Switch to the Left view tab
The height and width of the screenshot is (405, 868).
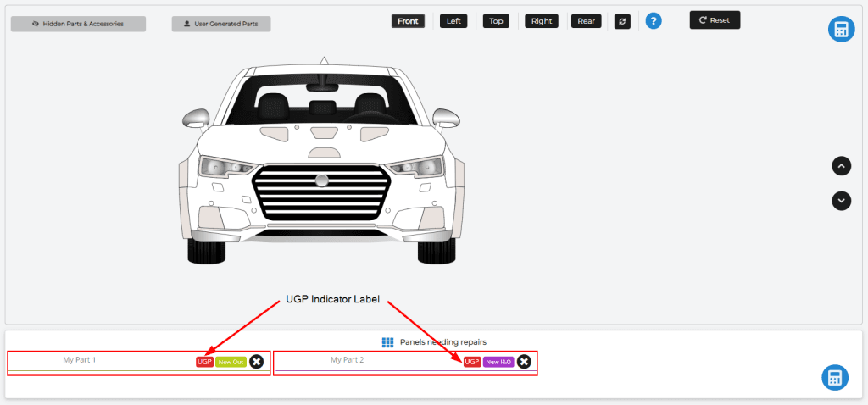click(x=453, y=21)
